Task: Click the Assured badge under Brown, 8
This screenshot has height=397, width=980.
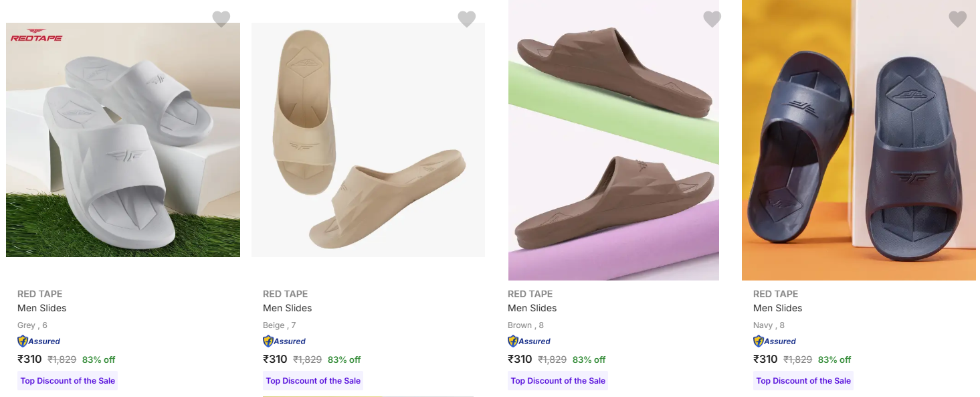Action: tap(529, 341)
